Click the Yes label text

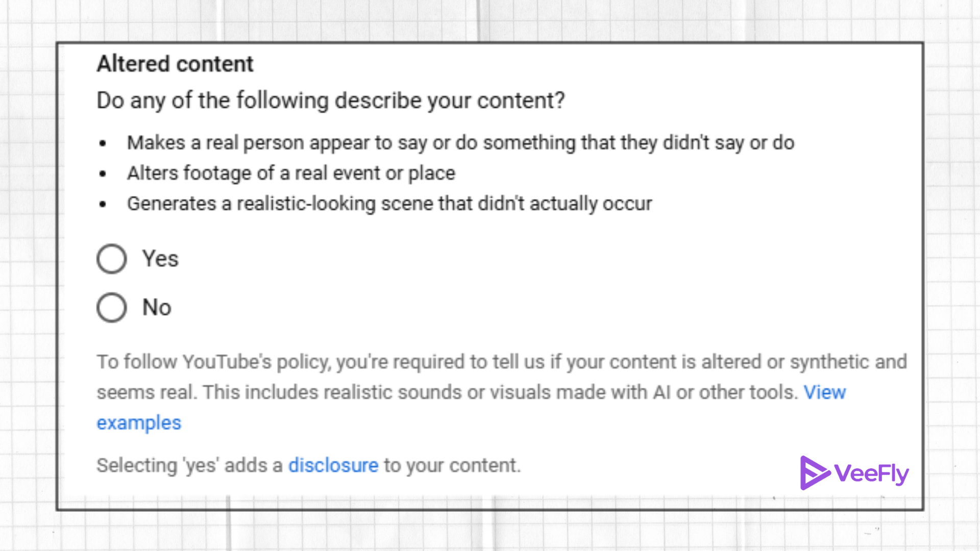(x=159, y=259)
